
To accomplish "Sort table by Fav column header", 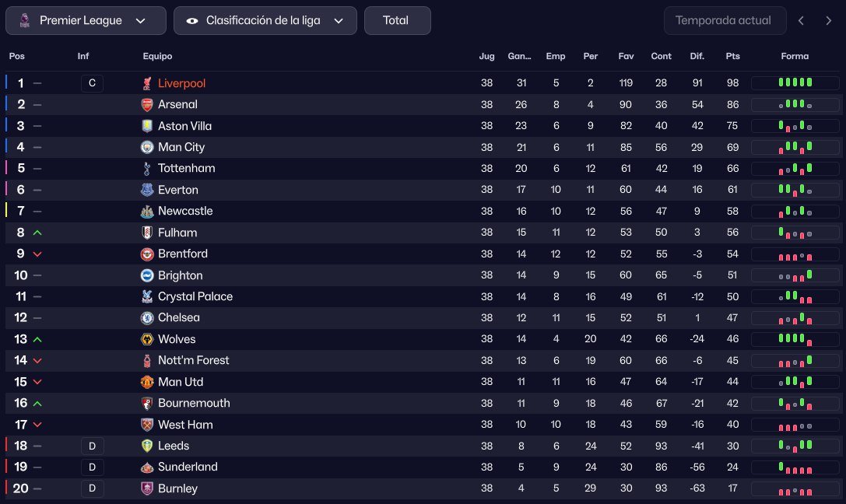I will 626,56.
